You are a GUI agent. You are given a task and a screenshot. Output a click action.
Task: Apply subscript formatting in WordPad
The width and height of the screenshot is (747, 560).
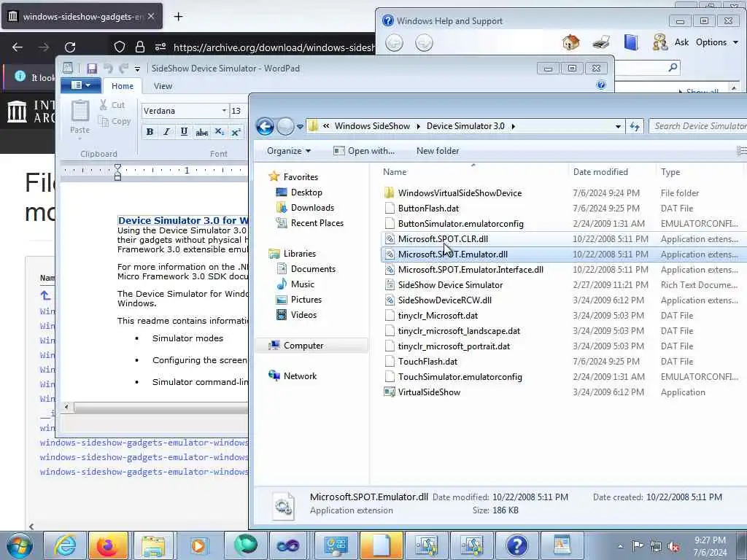point(219,132)
